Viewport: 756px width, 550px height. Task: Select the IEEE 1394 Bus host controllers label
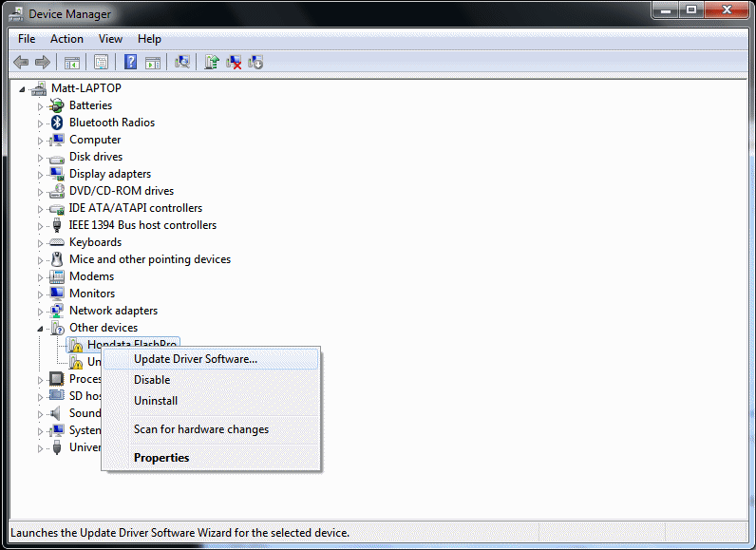pos(142,225)
